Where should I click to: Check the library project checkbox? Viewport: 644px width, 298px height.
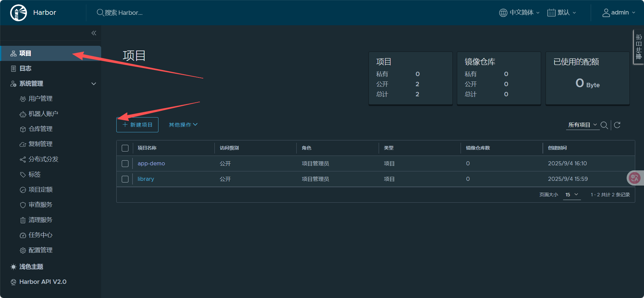point(125,179)
